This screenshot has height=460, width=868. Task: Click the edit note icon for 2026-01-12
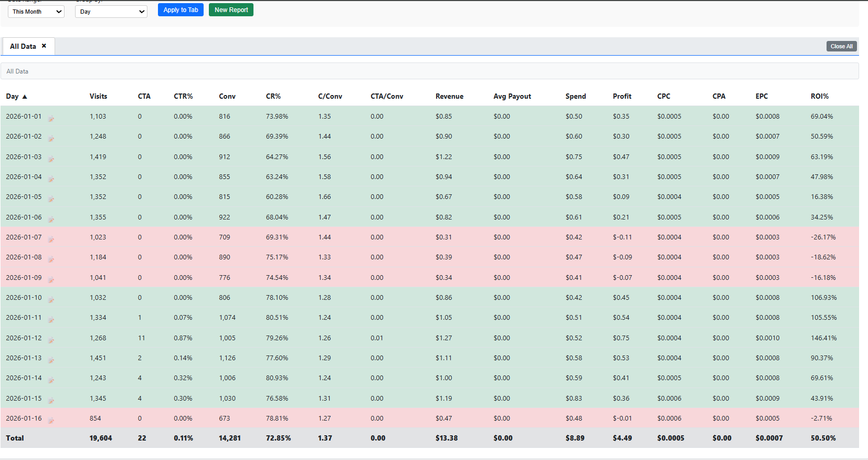point(51,340)
